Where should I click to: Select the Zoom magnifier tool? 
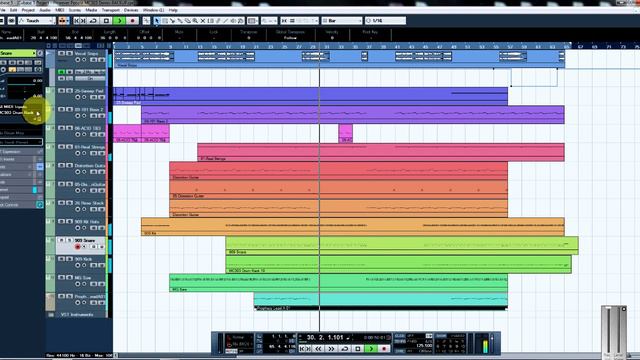click(195, 20)
